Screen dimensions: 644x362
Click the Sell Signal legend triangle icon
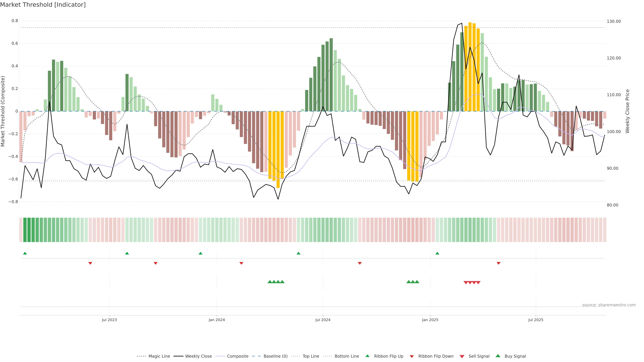(462, 356)
